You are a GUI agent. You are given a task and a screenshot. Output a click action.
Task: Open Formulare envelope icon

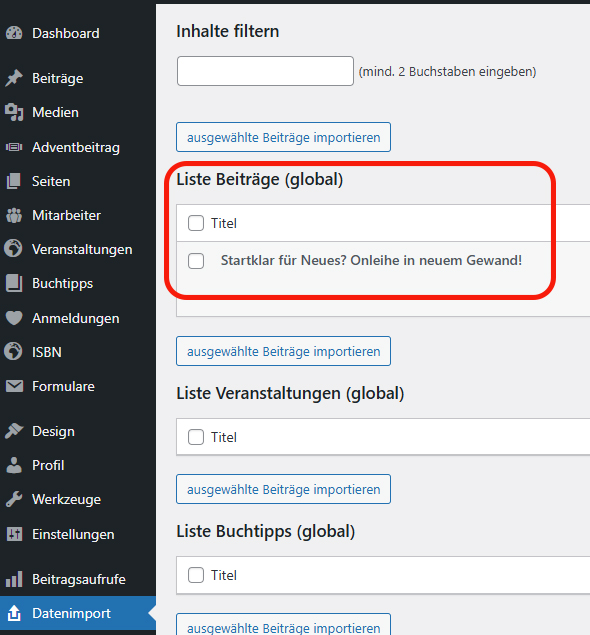coord(14,386)
